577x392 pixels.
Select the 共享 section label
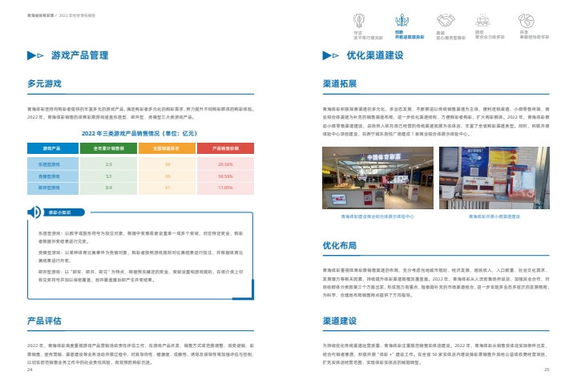pos(535,35)
